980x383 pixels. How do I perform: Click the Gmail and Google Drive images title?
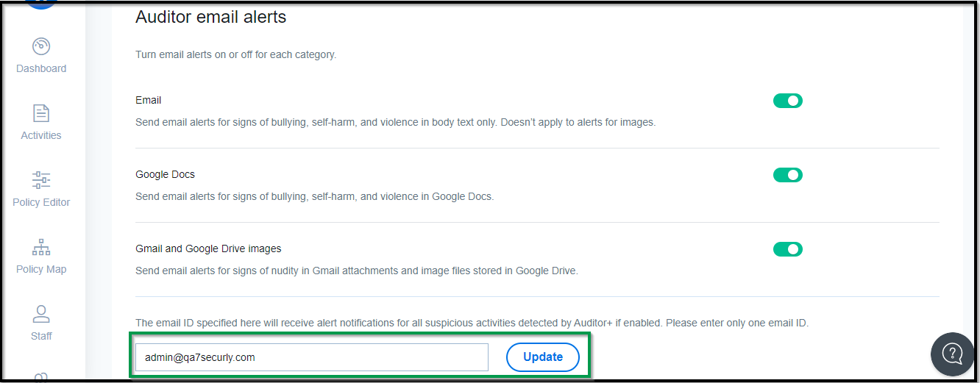208,248
